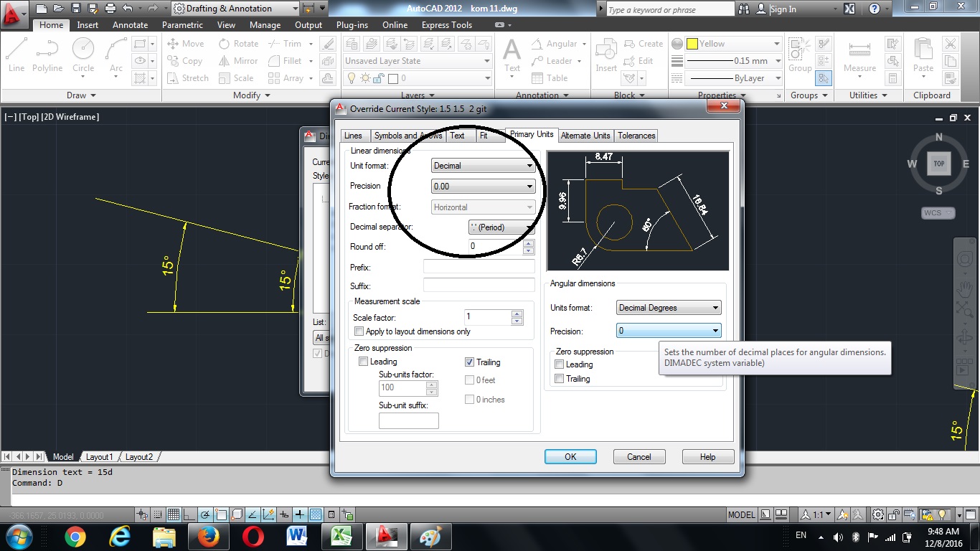The image size is (980, 551).
Task: Expand the Draw panel title
Action: (x=81, y=95)
